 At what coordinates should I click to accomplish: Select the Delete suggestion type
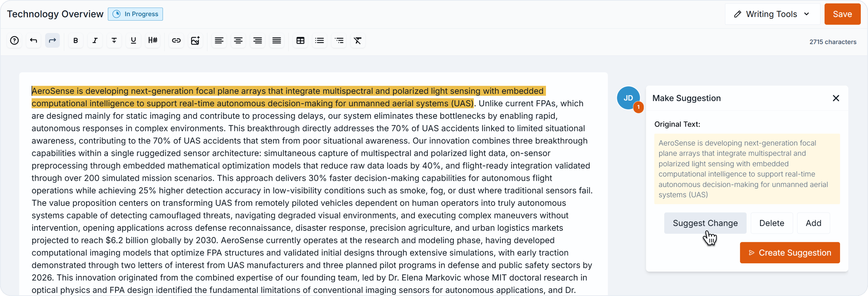(x=771, y=223)
